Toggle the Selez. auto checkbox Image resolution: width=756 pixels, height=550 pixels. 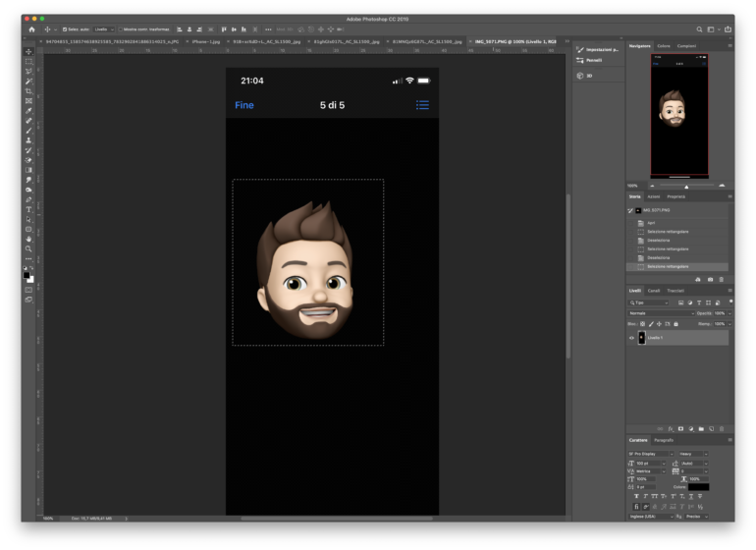click(65, 29)
